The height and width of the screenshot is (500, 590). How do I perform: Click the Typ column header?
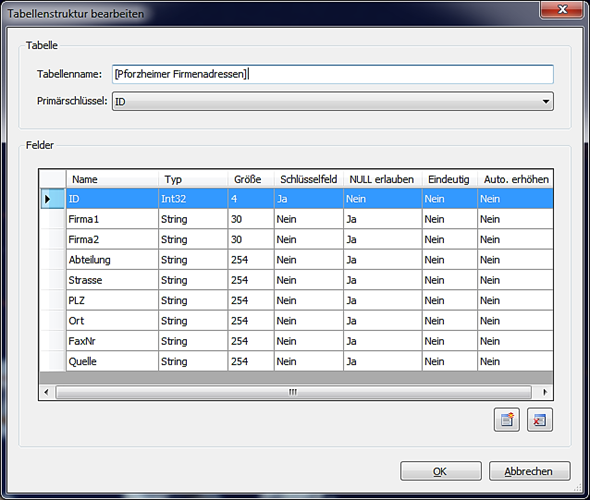click(193, 179)
